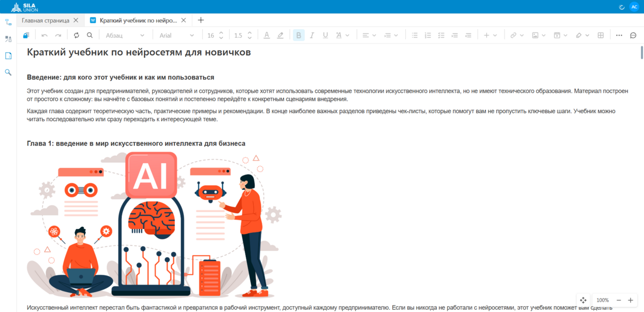Click paragraph starting Каждая глава содержит
The width and height of the screenshot is (644, 312).
(x=321, y=115)
